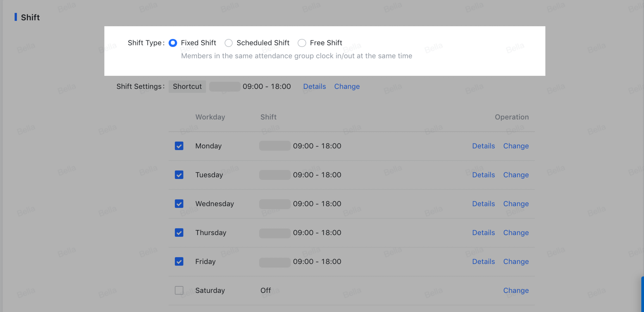Click Change next to the shift shortcut
The width and height of the screenshot is (644, 312).
(347, 87)
